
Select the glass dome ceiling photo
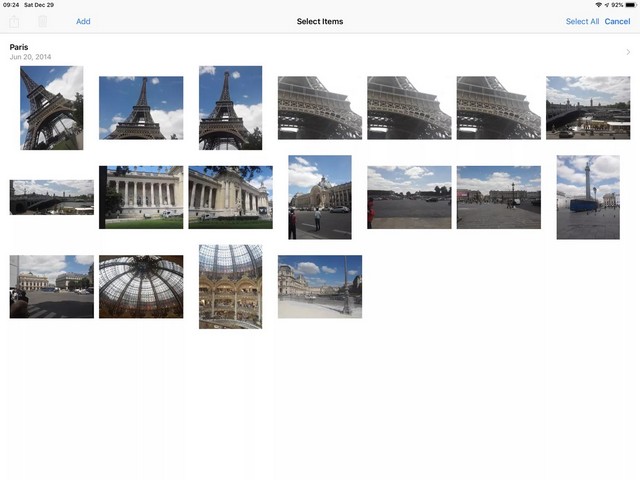(141, 287)
